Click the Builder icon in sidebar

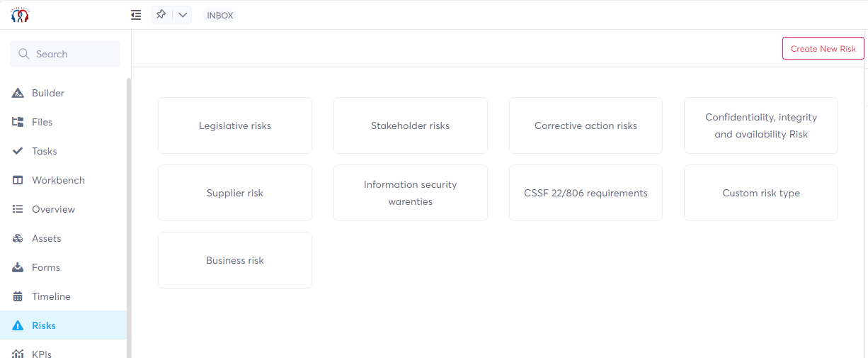[18, 93]
